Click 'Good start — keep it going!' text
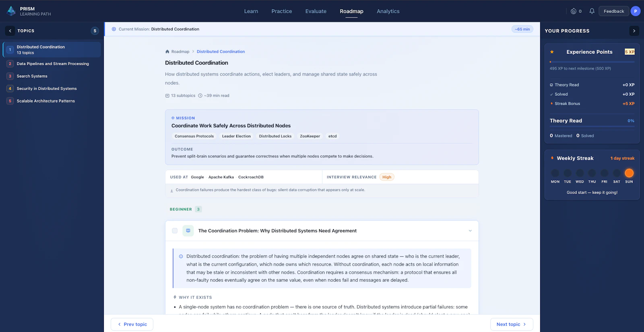The height and width of the screenshot is (332, 644). (x=592, y=192)
